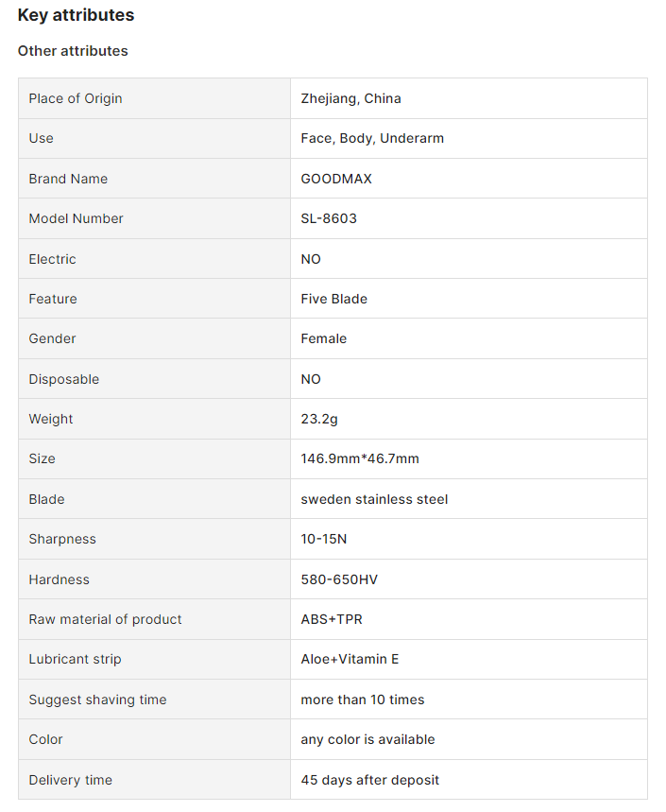Screen dimensions: 666x812
Task: Click the Face, Body, Underarm value
Action: pyautogui.click(x=372, y=138)
